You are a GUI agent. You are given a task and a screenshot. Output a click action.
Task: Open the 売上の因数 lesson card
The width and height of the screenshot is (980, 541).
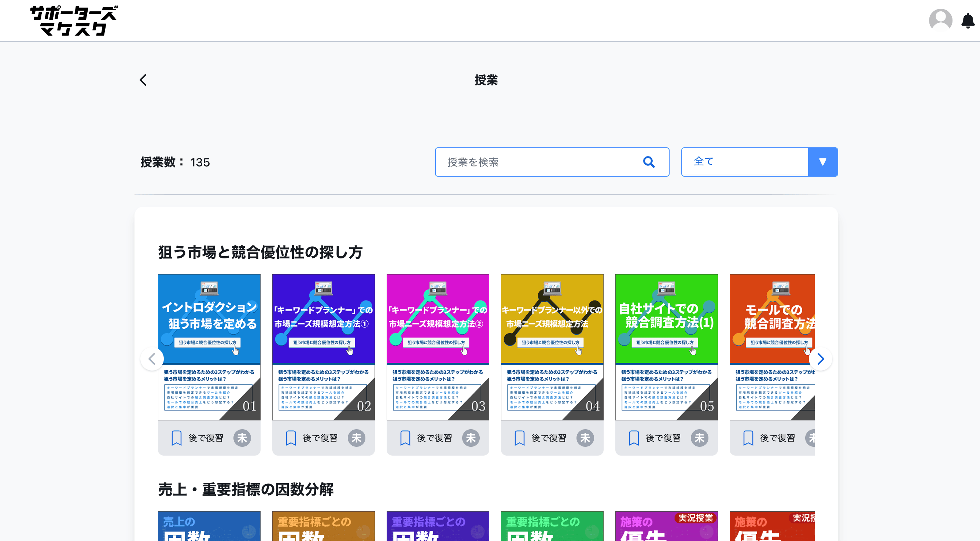pyautogui.click(x=209, y=527)
